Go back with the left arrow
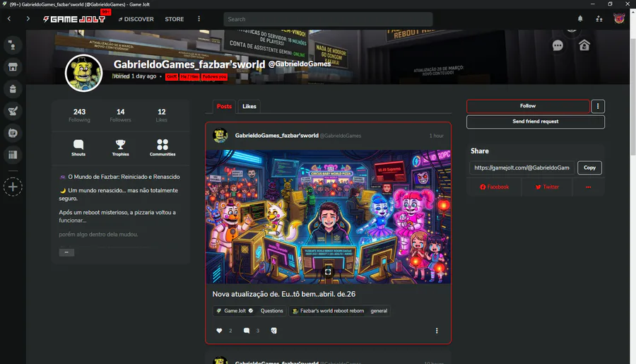Screen dimensions: 636x364 (x=9, y=18)
